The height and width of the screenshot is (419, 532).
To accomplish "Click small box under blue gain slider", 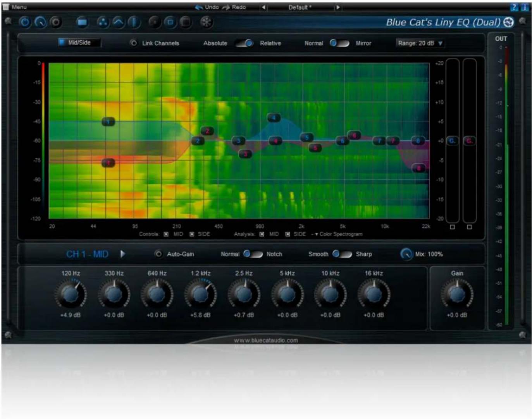I will coord(452,227).
